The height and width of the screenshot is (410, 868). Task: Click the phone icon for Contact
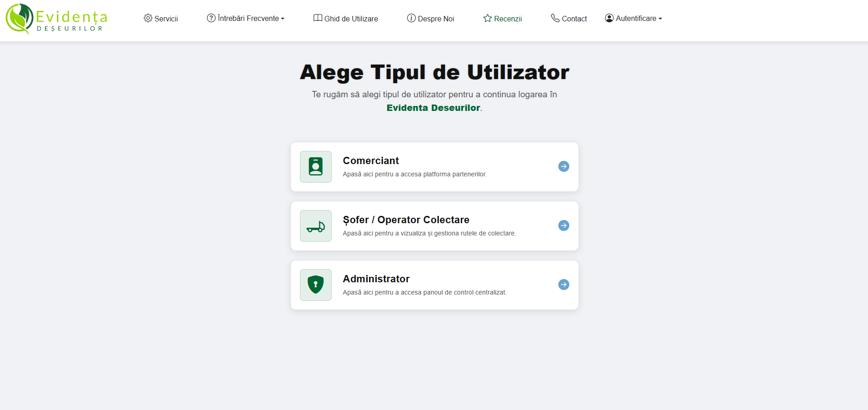(555, 18)
